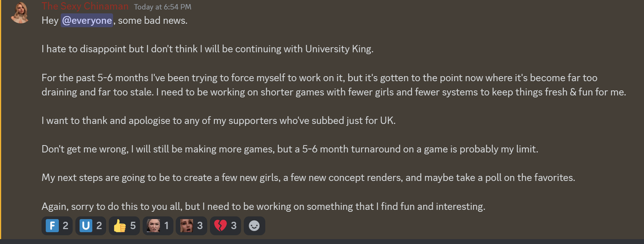This screenshot has height=244, width=644.
Task: Open the add reaction smiley picker
Action: click(254, 226)
